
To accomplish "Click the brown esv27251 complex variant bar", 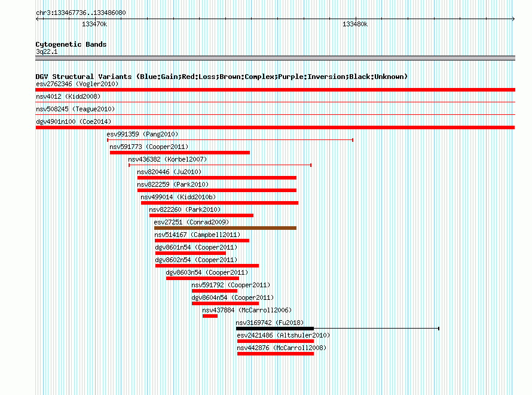I will click(x=225, y=228).
